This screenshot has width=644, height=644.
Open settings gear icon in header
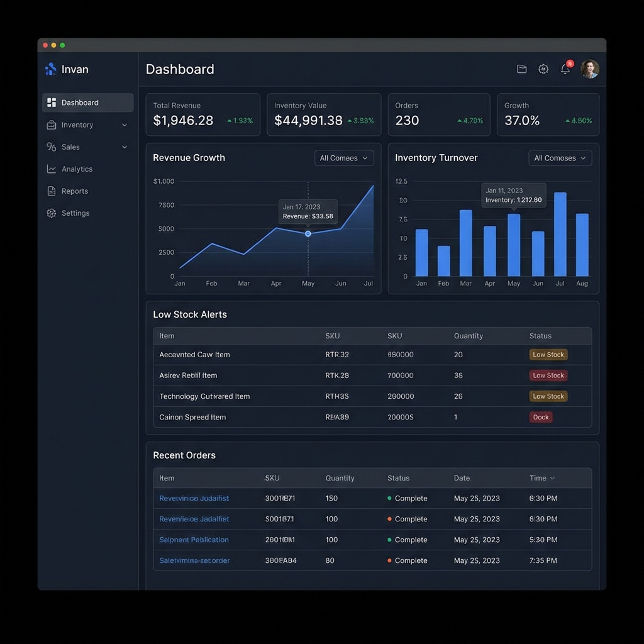(543, 69)
